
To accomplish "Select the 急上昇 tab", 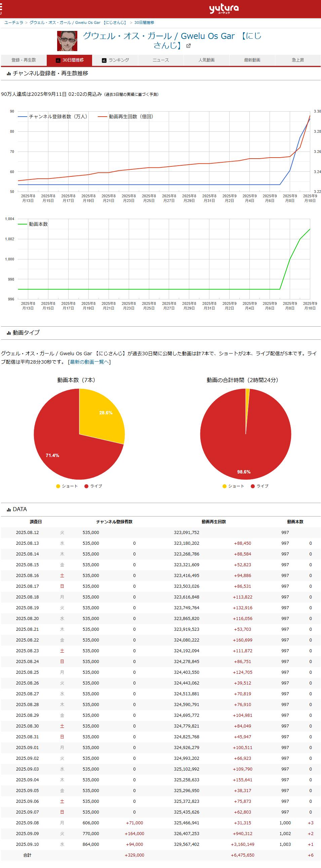I will pyautogui.click(x=298, y=60).
